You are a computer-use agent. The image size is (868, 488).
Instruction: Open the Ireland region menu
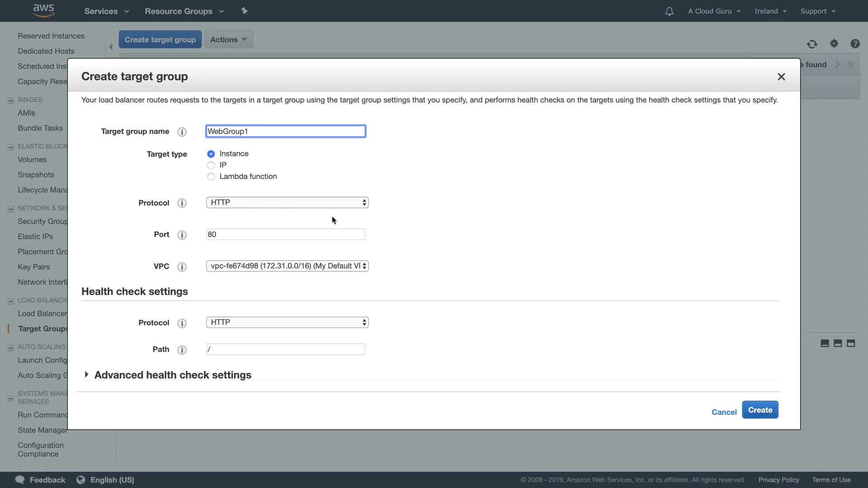click(770, 11)
